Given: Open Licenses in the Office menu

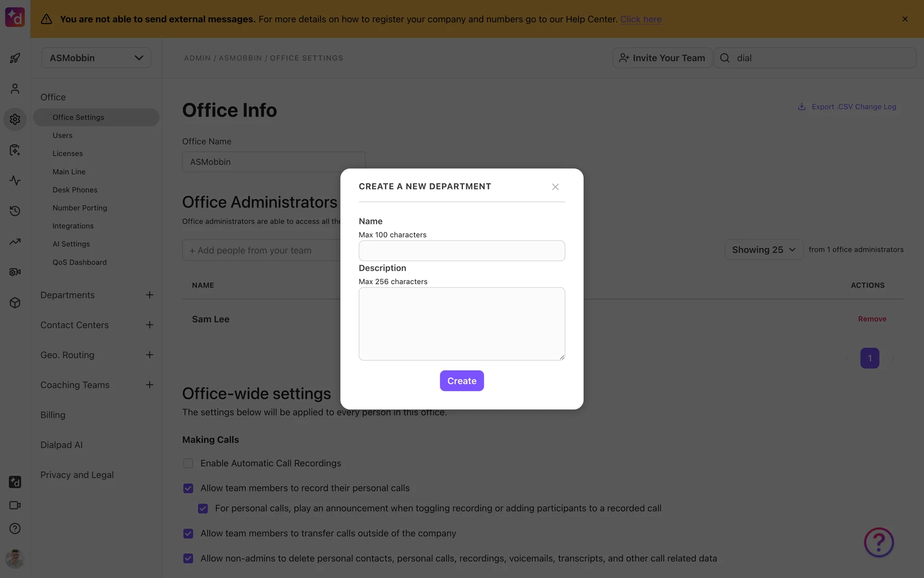Looking at the screenshot, I should click(x=67, y=154).
